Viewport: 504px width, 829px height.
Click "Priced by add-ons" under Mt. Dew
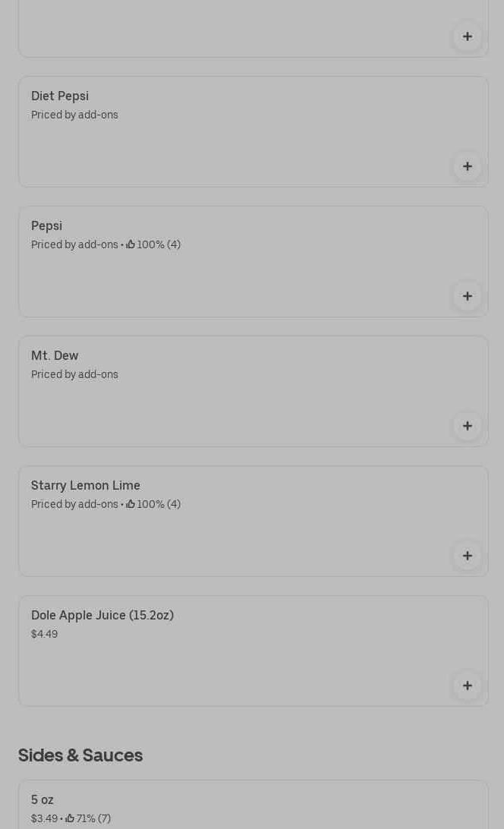[x=74, y=375]
